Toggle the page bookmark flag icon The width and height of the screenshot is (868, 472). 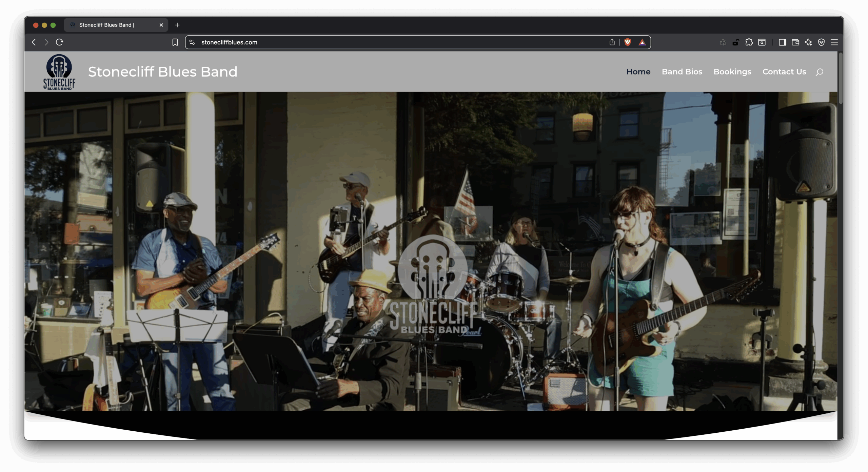175,42
